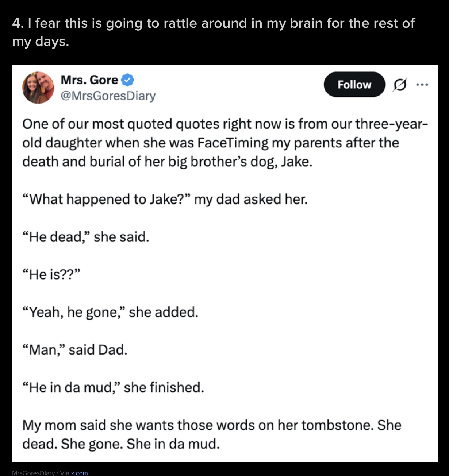449x476 pixels.
Task: Click the "Via" text in the caption
Action: [x=65, y=473]
